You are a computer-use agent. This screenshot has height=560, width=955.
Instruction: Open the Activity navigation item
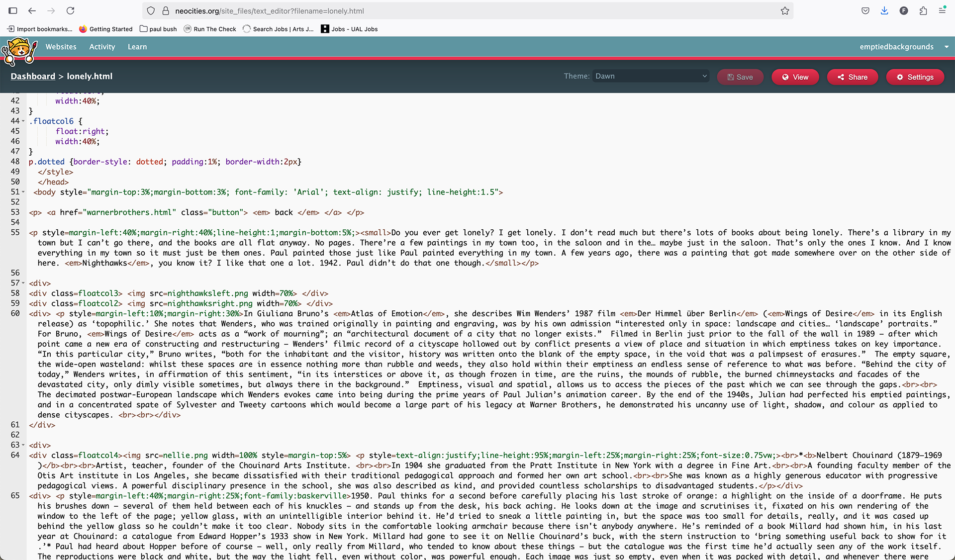pos(102,47)
